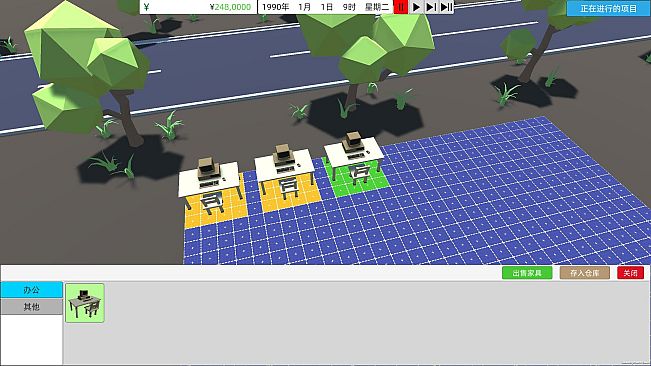The height and width of the screenshot is (366, 651).
Task: Select the middle desk on orange tiles
Action: (x=285, y=173)
